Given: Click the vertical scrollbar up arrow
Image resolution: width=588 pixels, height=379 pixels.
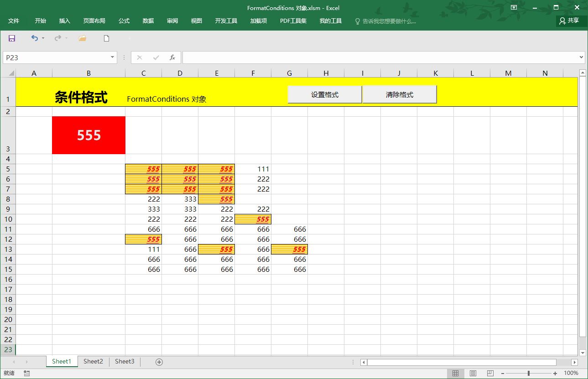Looking at the screenshot, I should [x=583, y=73].
